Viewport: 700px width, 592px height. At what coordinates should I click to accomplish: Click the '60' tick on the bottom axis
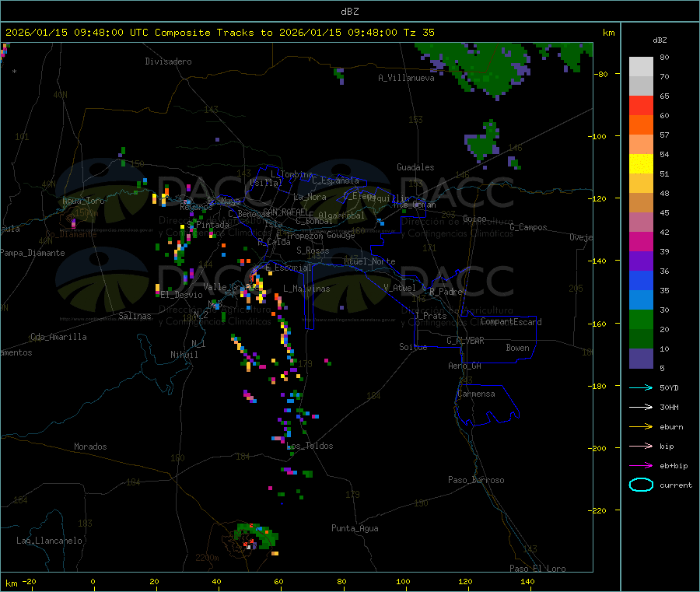coord(278,581)
